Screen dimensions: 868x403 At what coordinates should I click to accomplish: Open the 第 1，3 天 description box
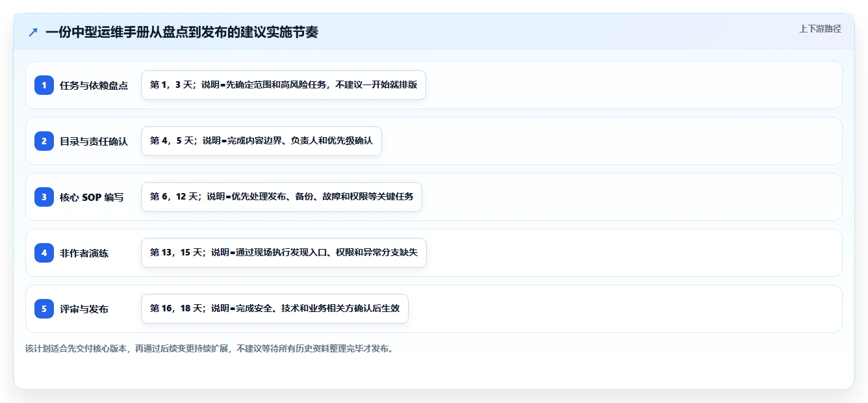283,85
